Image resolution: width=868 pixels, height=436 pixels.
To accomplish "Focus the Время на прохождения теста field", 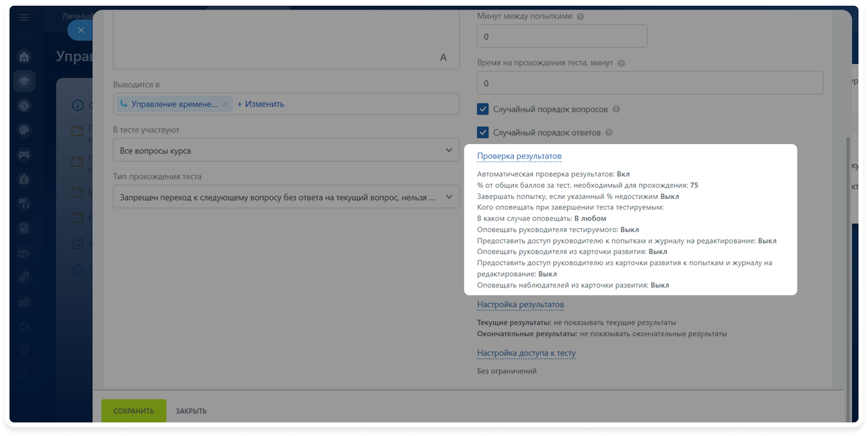I will (650, 83).
